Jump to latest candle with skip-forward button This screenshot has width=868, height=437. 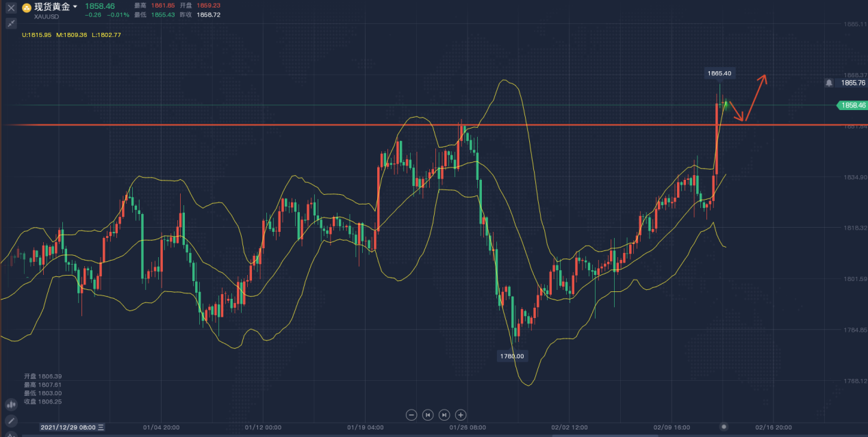coord(444,414)
